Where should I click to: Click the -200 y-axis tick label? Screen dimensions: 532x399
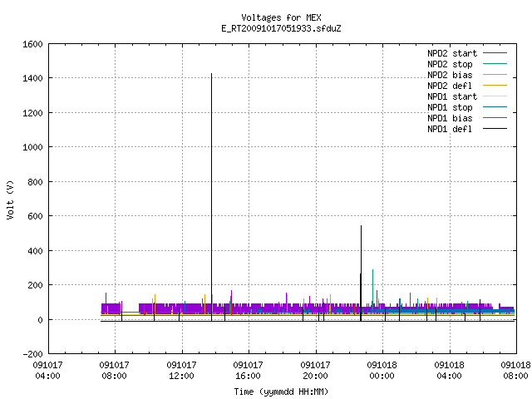click(x=32, y=354)
